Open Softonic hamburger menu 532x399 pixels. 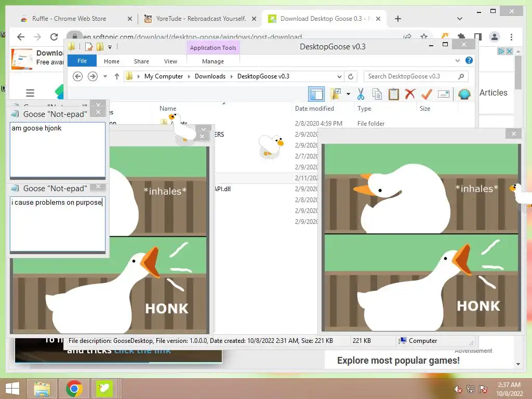[x=30, y=92]
